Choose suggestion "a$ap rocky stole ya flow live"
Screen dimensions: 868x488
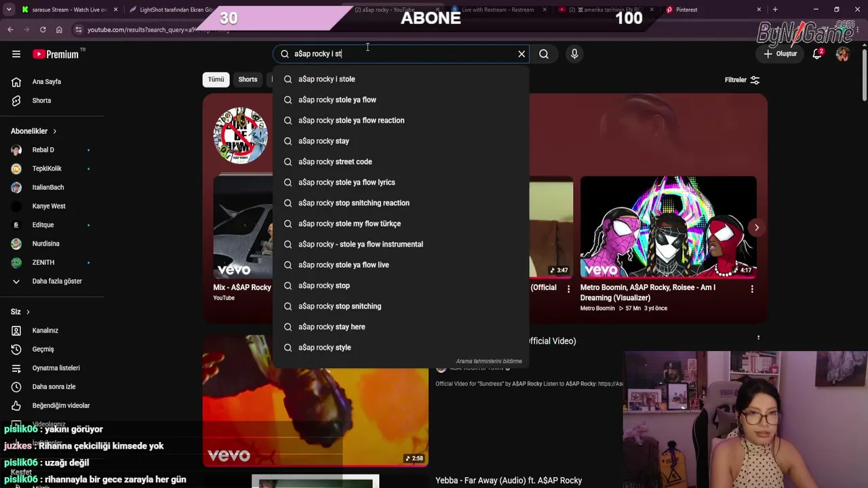[401, 265]
